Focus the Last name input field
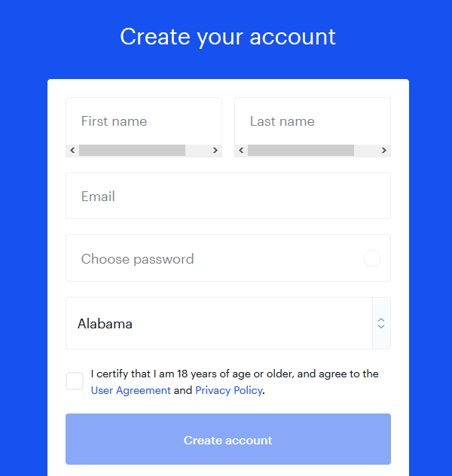 [313, 121]
